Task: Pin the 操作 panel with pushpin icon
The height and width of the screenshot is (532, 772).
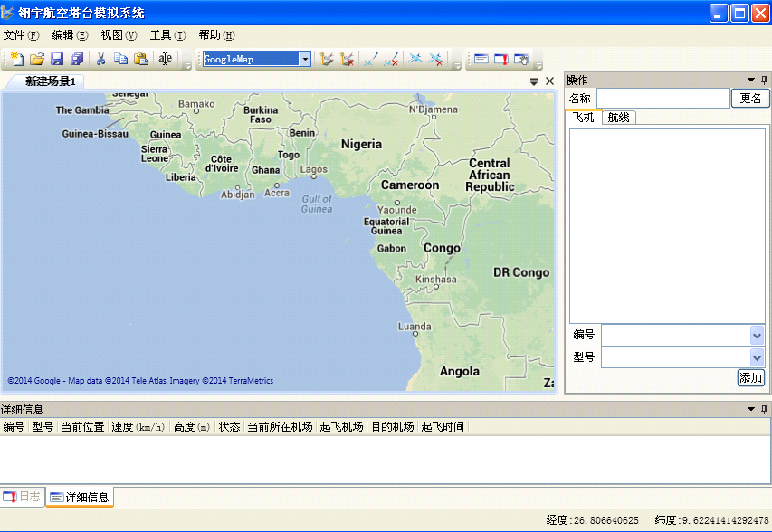Action: tap(764, 80)
